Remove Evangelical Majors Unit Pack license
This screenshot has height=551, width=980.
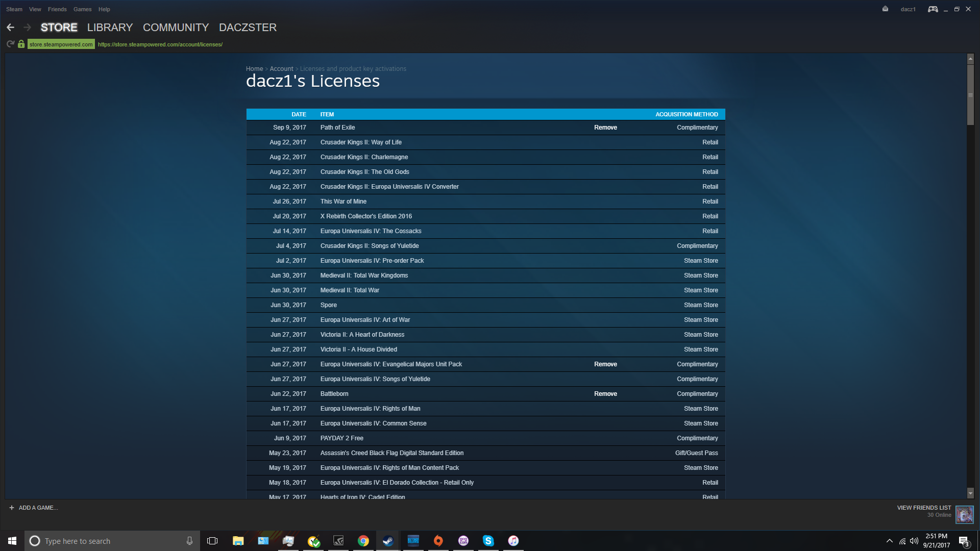(605, 364)
